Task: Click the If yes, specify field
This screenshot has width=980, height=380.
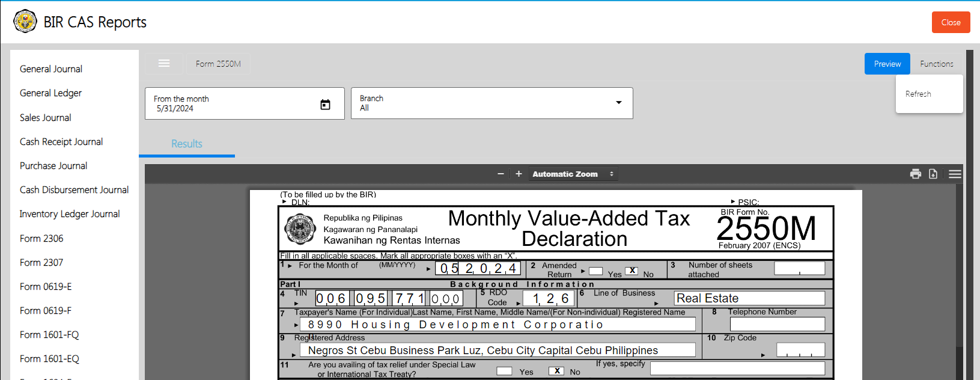Action: click(x=737, y=368)
